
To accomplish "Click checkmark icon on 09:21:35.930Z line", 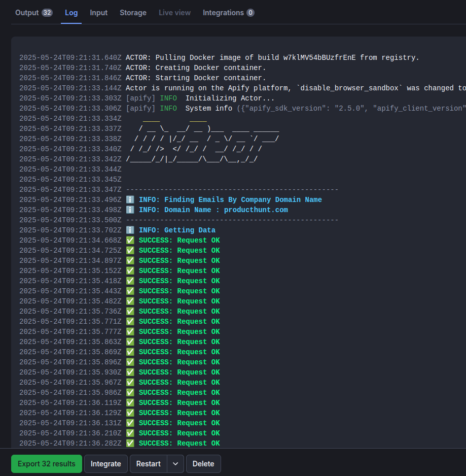I will [130, 372].
